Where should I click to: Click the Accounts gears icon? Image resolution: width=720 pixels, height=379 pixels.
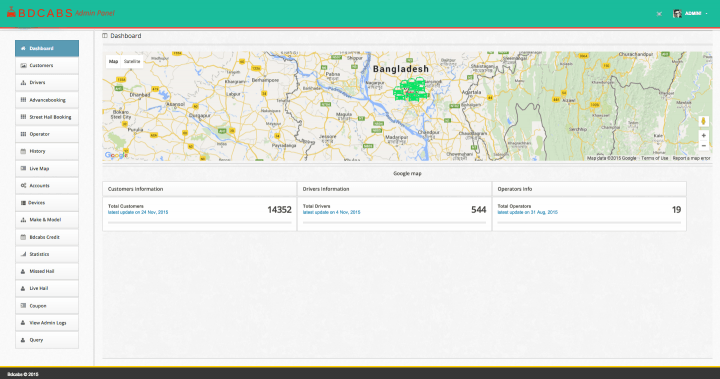tap(23, 186)
